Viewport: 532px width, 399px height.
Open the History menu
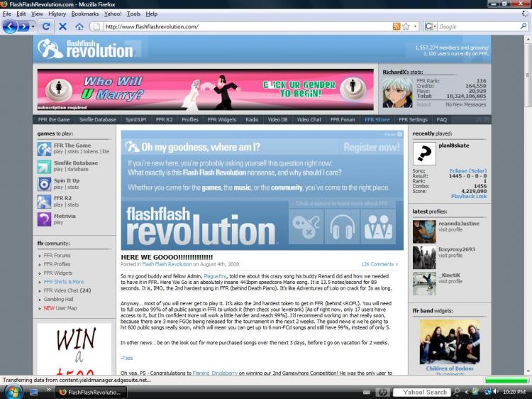(57, 14)
